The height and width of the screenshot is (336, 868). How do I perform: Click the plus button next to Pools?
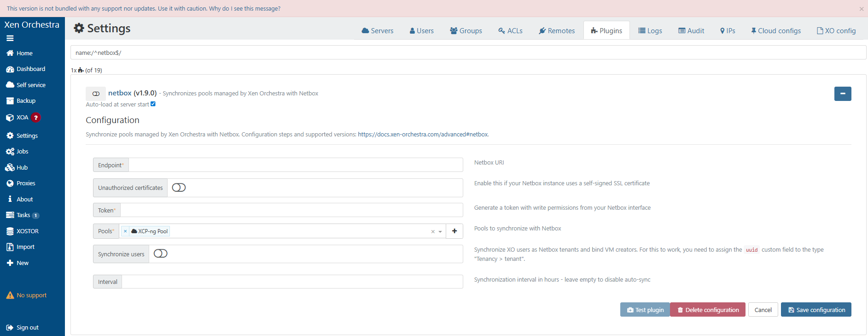coord(454,231)
